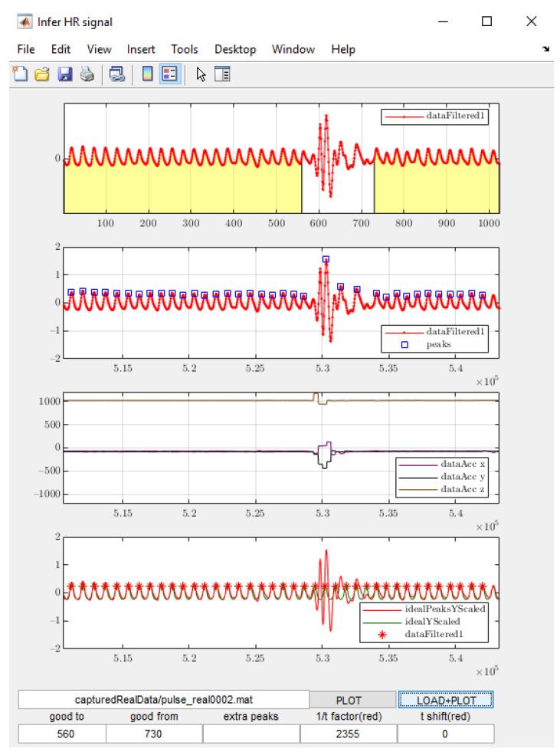
Task: Click the 'good to' label
Action: [67, 717]
